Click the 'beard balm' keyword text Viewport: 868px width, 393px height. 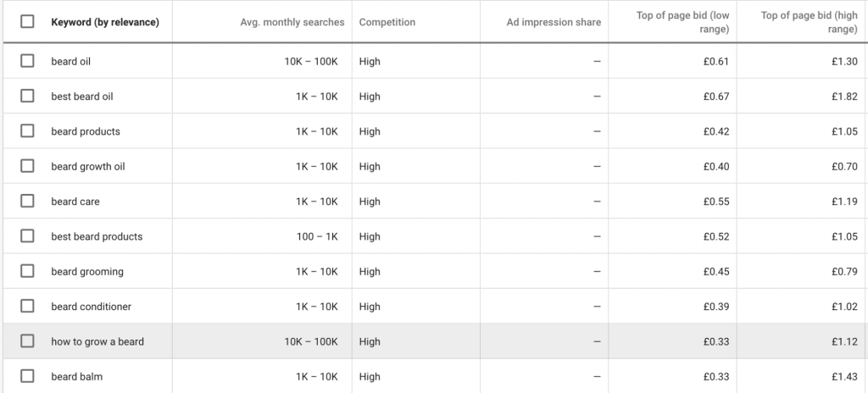[77, 376]
